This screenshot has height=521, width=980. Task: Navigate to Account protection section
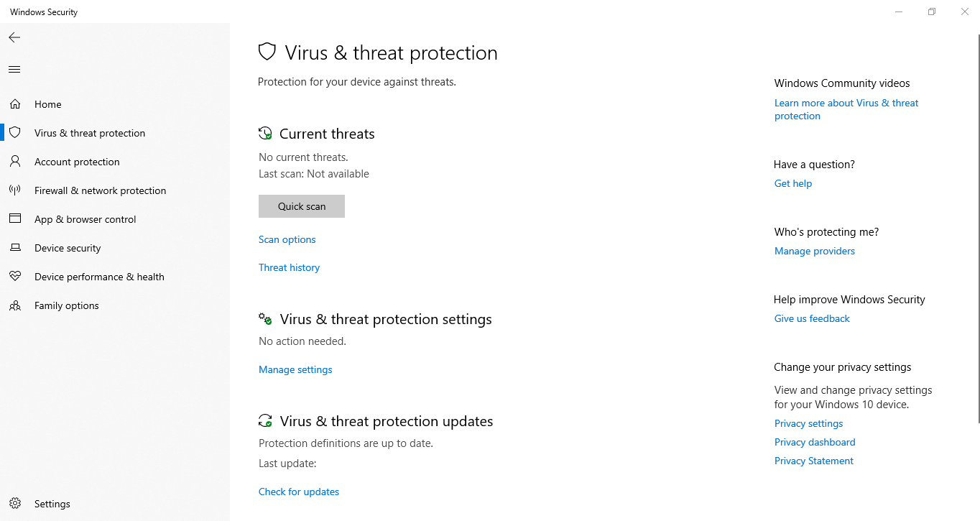[77, 161]
